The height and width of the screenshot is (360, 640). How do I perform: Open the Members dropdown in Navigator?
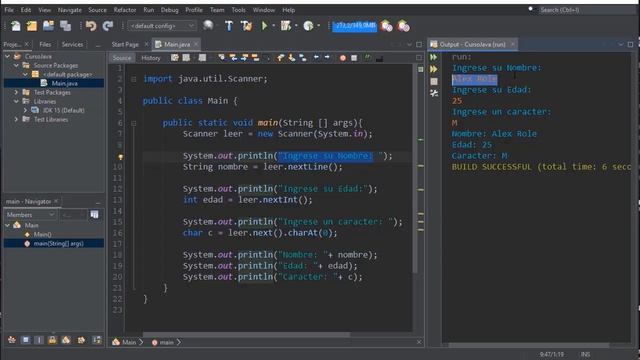coord(30,215)
